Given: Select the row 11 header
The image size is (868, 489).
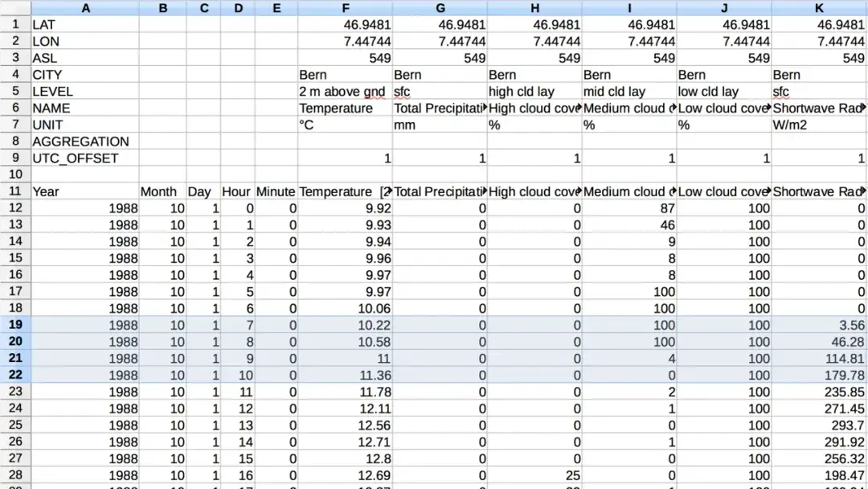Looking at the screenshot, I should (15, 191).
